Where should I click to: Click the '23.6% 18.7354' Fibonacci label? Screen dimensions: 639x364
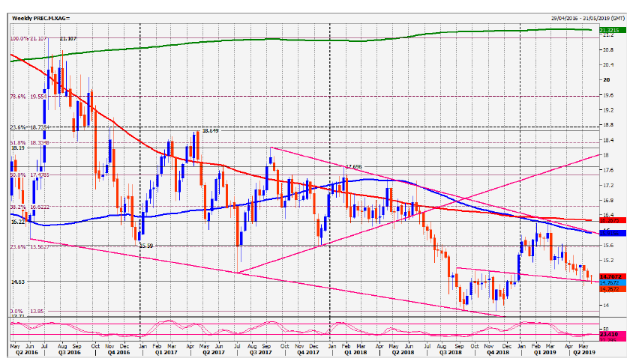[x=29, y=127]
